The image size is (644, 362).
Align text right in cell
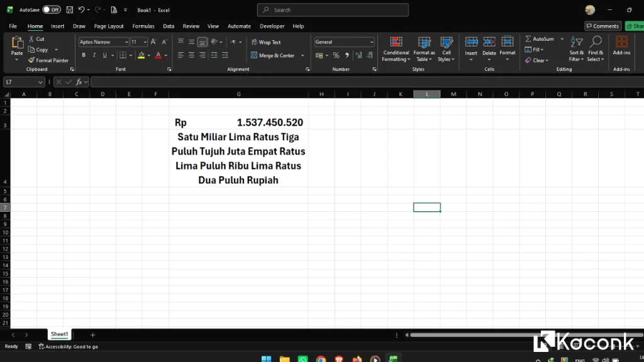click(202, 55)
